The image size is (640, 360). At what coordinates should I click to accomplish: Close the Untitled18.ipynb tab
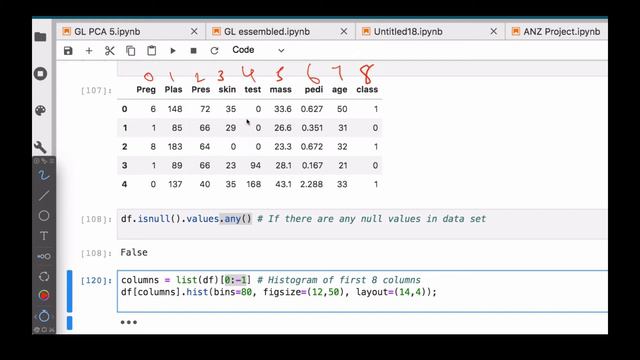tap(493, 31)
